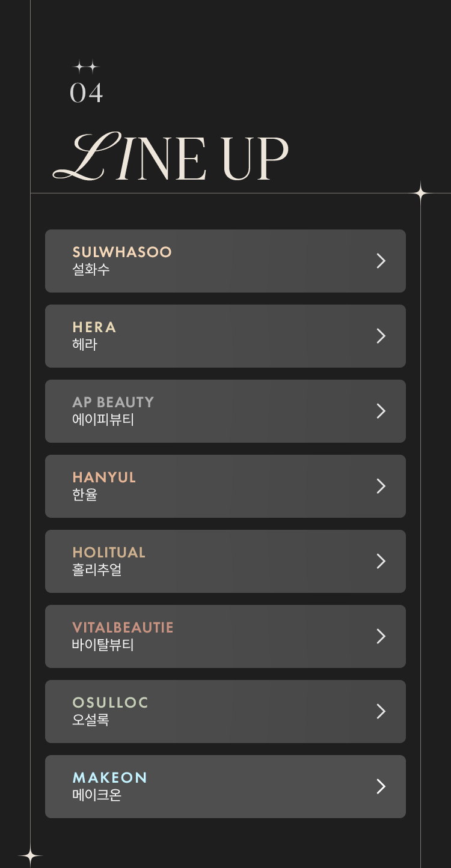Select the HANYUL lineup entry
Viewport: 451px width, 868px height.
pyautogui.click(x=104, y=478)
